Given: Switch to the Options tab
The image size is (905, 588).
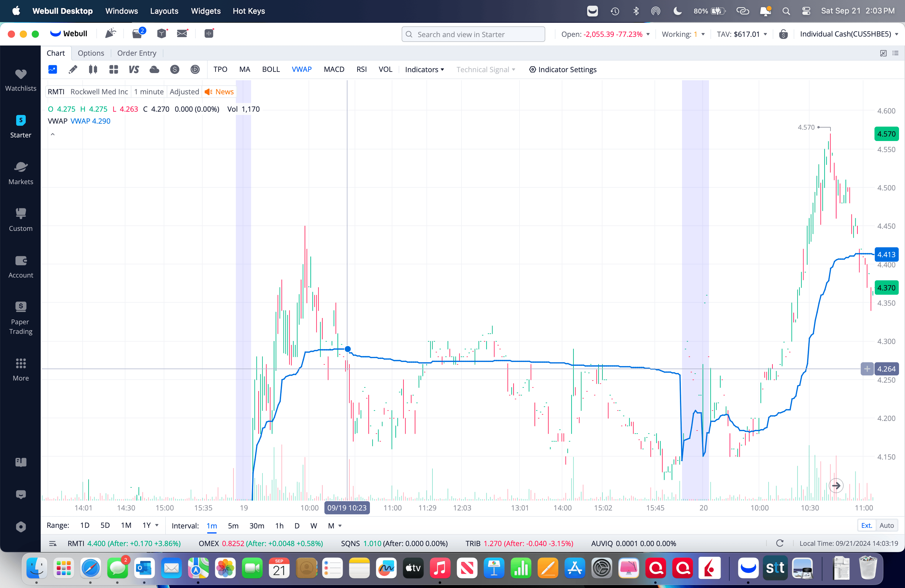Looking at the screenshot, I should click(x=91, y=53).
